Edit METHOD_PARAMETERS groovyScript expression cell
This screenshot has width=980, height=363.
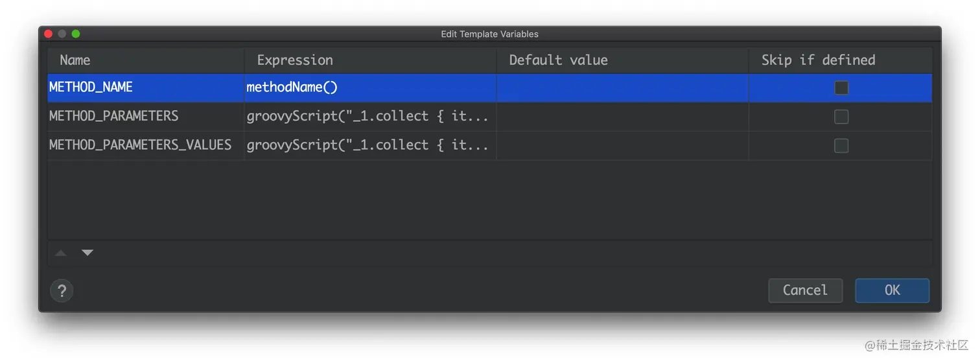[370, 117]
